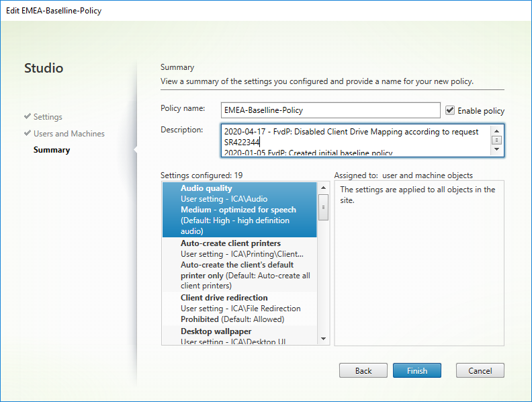
Task: Click 'Auto-create the client's default' value text
Action: [237, 264]
